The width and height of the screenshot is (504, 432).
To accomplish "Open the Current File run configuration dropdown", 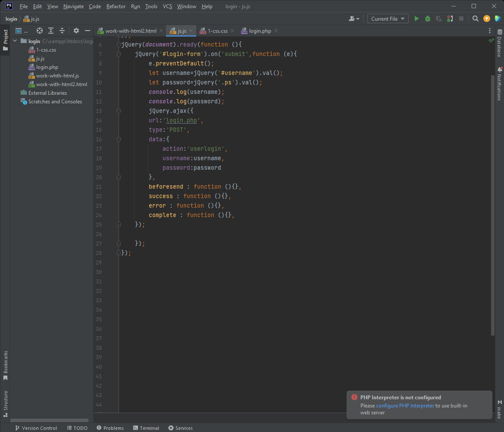I will [x=388, y=19].
